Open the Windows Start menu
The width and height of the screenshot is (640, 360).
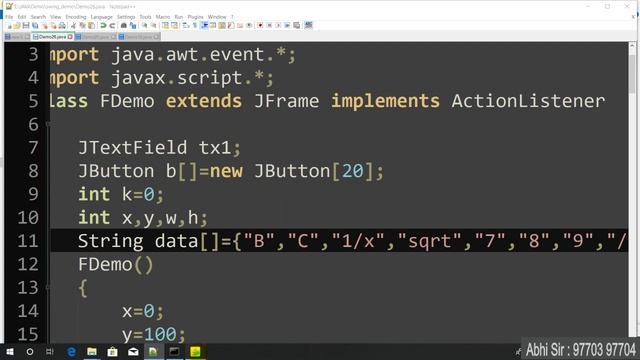(x=10, y=352)
